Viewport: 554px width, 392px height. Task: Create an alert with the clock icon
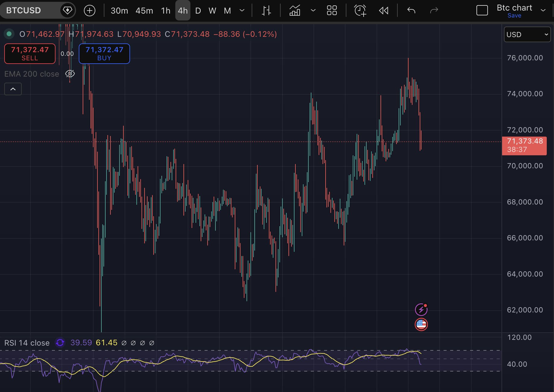click(360, 11)
